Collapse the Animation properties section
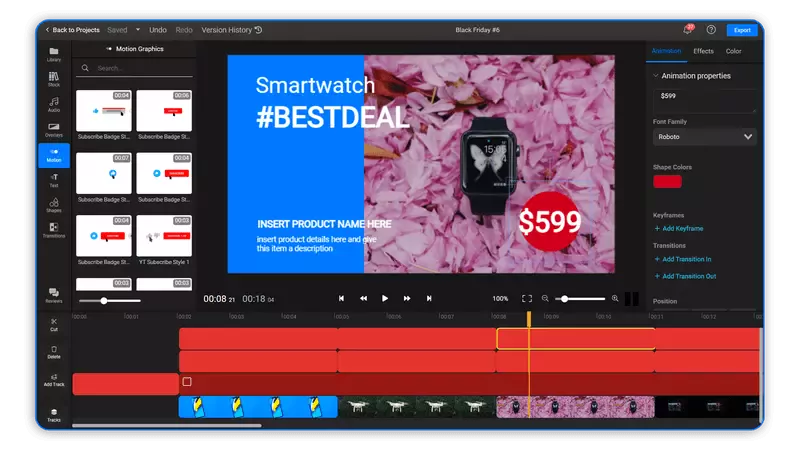This screenshot has height=450, width=800. (656, 76)
